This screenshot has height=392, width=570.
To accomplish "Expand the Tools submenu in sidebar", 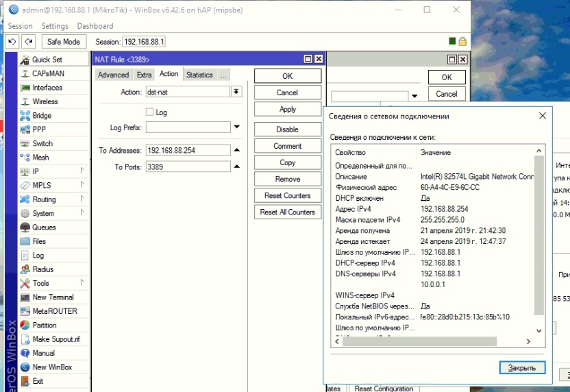I will (x=82, y=282).
